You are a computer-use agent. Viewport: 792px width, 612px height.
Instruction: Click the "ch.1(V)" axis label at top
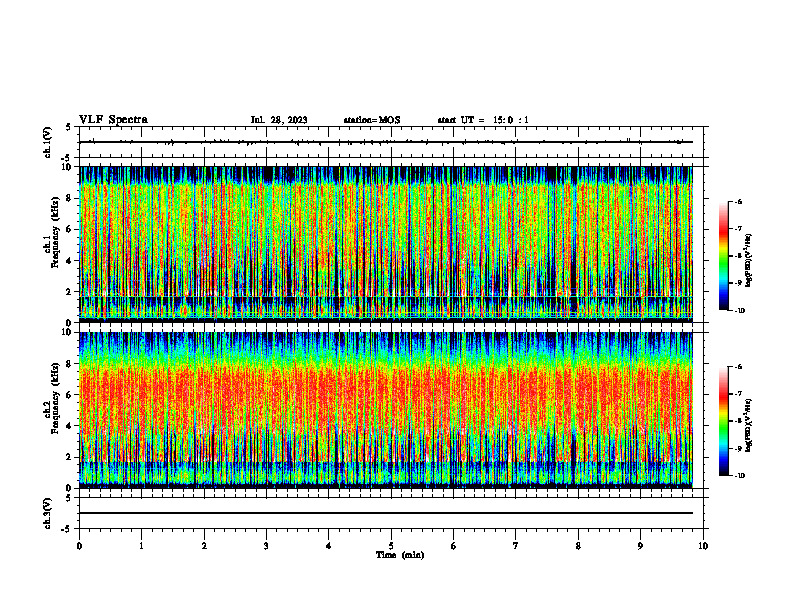pos(47,142)
